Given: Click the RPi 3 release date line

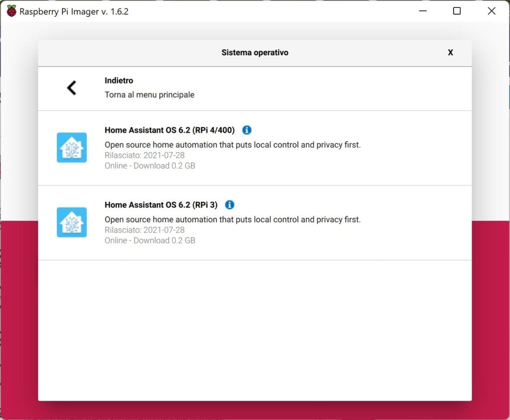Looking at the screenshot, I should pyautogui.click(x=144, y=230).
